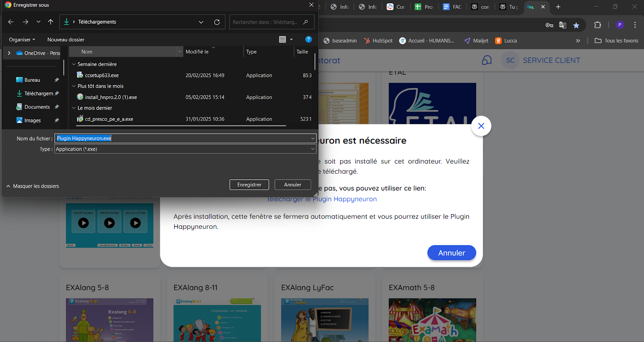Image resolution: width=644 pixels, height=342 pixels.
Task: Select Documents in the navigation pane
Action: coord(37,107)
